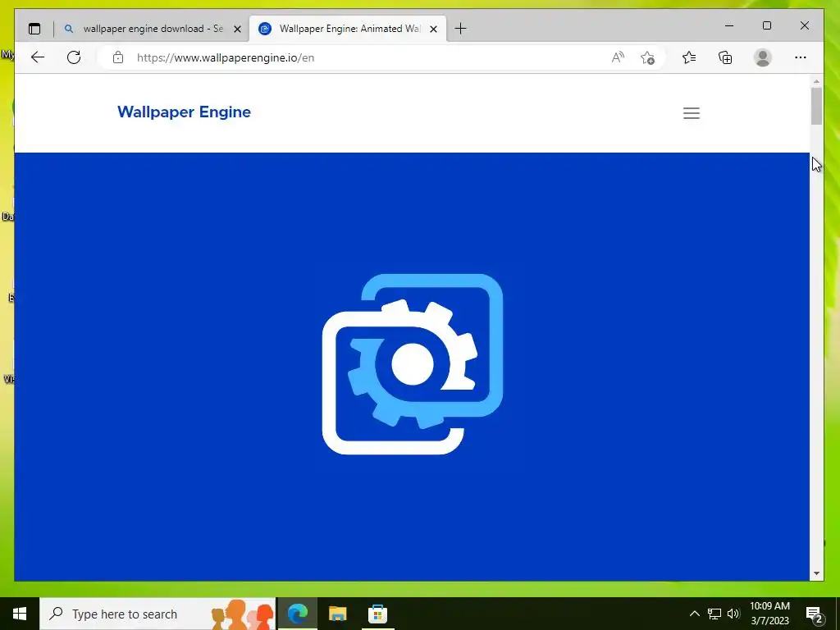This screenshot has height=630, width=840.
Task: Click the Wallpaper Engine gear logo image
Action: pos(412,363)
